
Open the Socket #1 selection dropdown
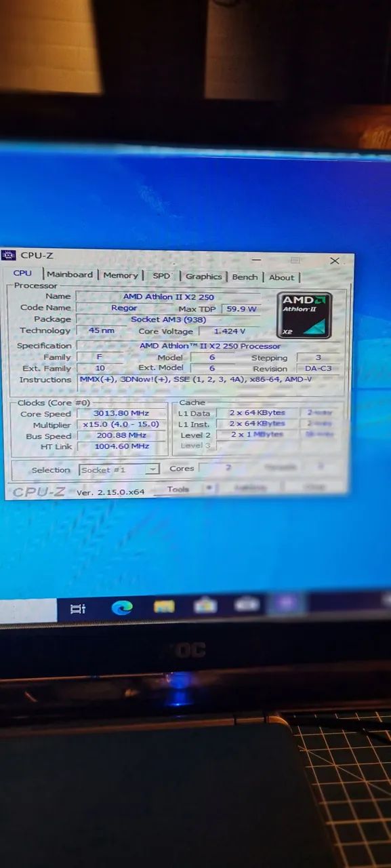pyautogui.click(x=119, y=469)
